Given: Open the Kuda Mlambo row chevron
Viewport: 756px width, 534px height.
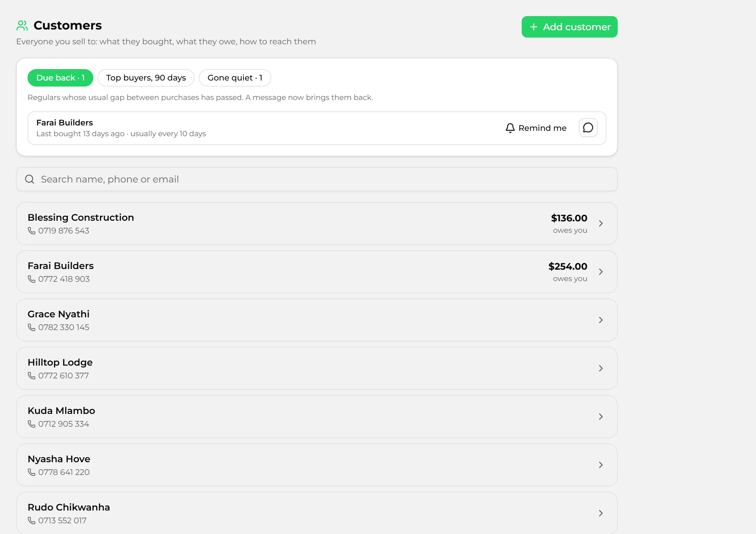Looking at the screenshot, I should click(601, 417).
